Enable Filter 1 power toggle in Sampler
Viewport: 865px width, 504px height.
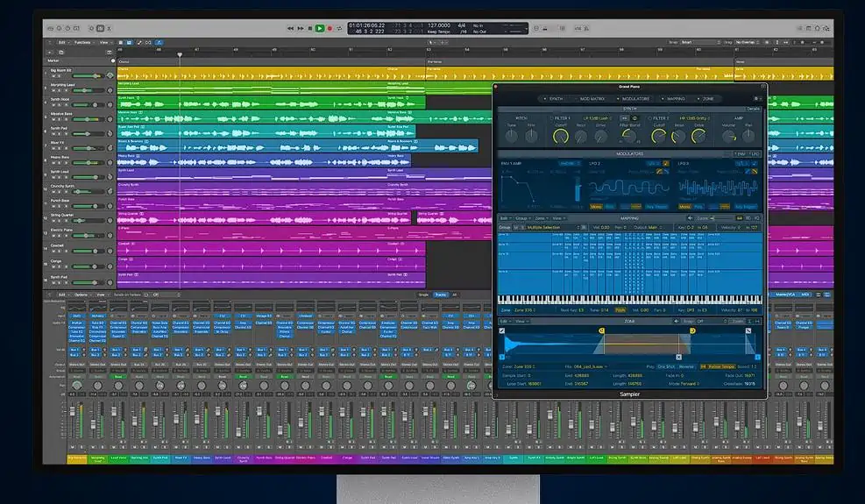(551, 118)
